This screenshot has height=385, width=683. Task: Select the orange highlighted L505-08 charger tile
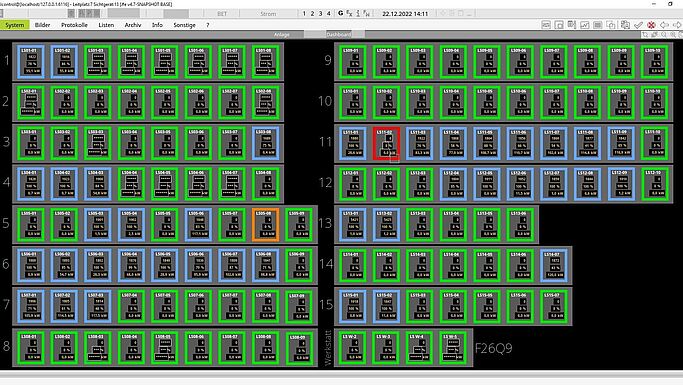pyautogui.click(x=266, y=225)
